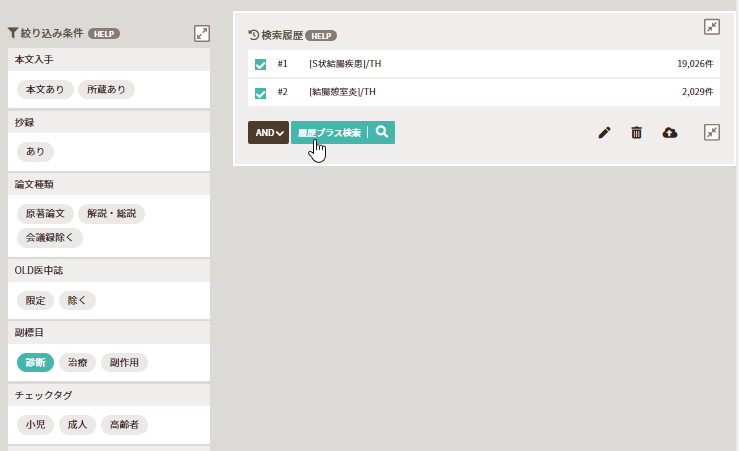Image resolution: width=739 pixels, height=451 pixels.
Task: Click the 論文種類 section header
Action: pos(109,184)
